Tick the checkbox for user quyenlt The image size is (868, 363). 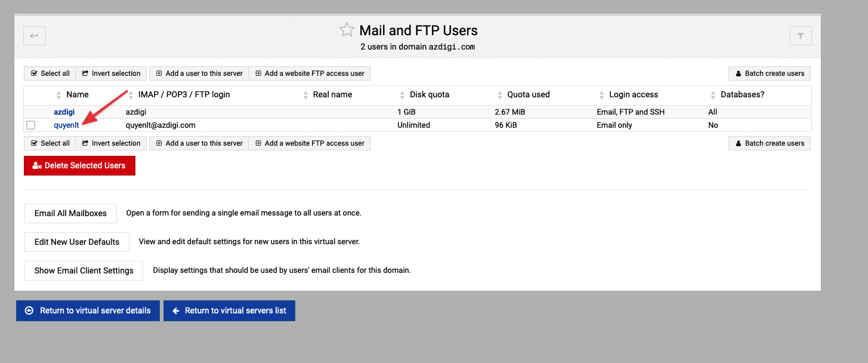click(31, 125)
